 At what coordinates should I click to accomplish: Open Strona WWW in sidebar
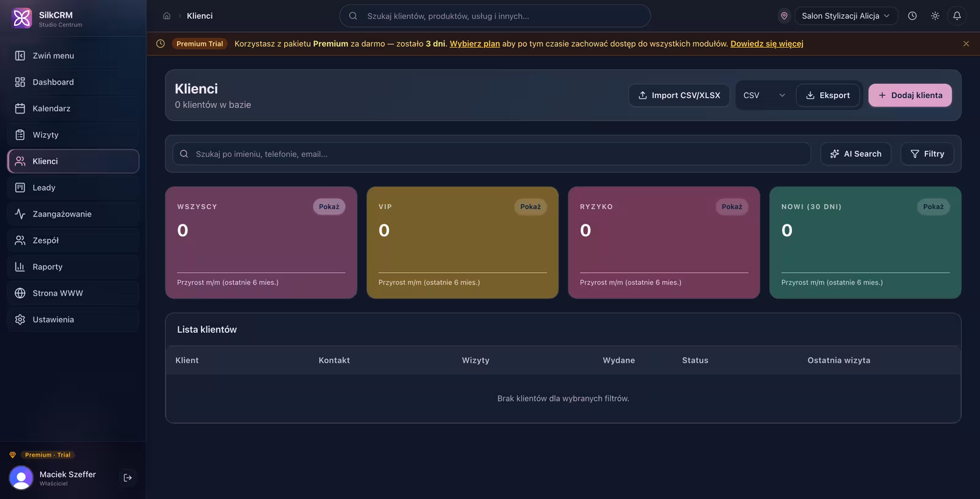click(73, 293)
